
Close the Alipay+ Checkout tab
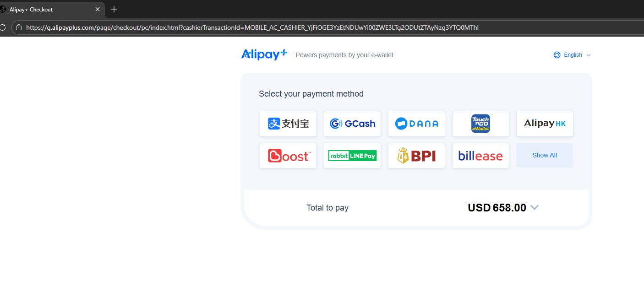[98, 9]
